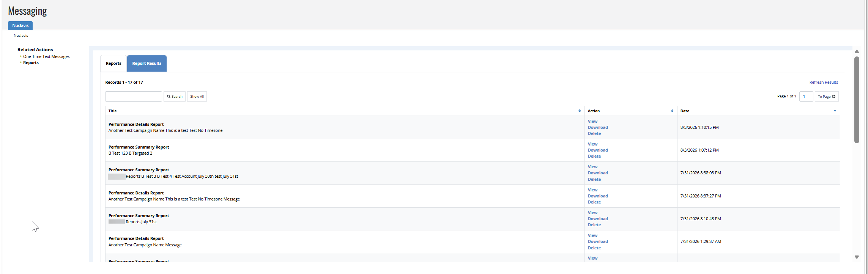Go To Page arrow button
868x274 pixels.
827,97
